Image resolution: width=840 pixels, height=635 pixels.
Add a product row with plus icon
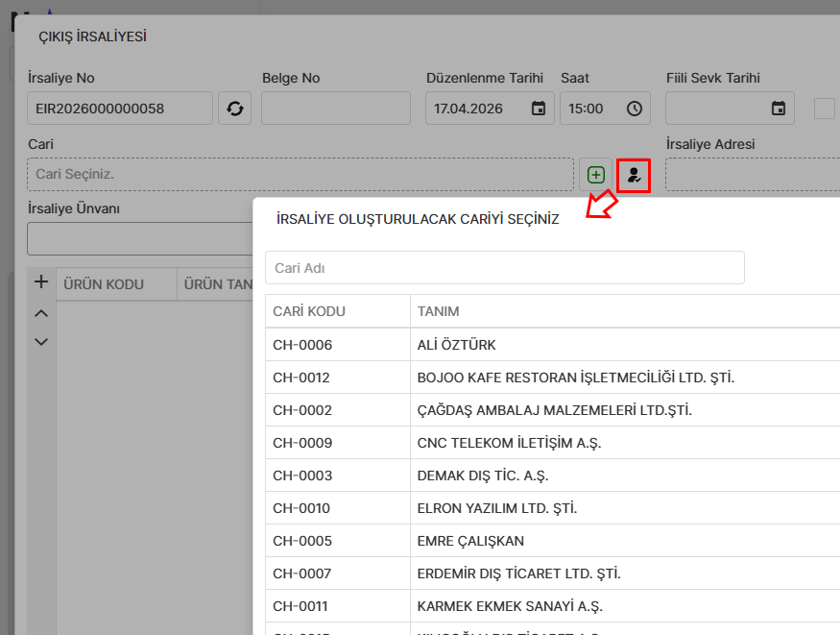41,281
